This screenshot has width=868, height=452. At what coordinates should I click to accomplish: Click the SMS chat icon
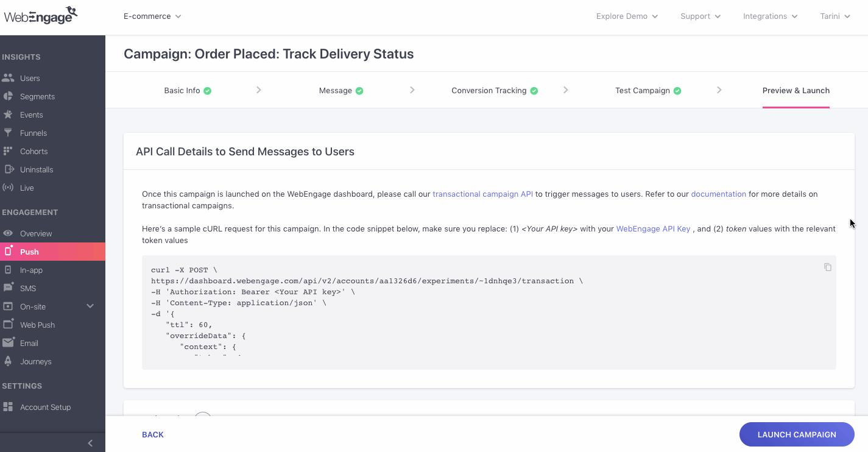pyautogui.click(x=8, y=288)
